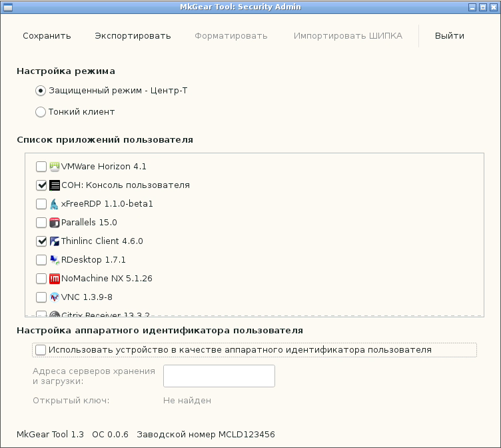Check the Parallels 15.0 box
This screenshot has width=501, height=448.
coord(41,223)
